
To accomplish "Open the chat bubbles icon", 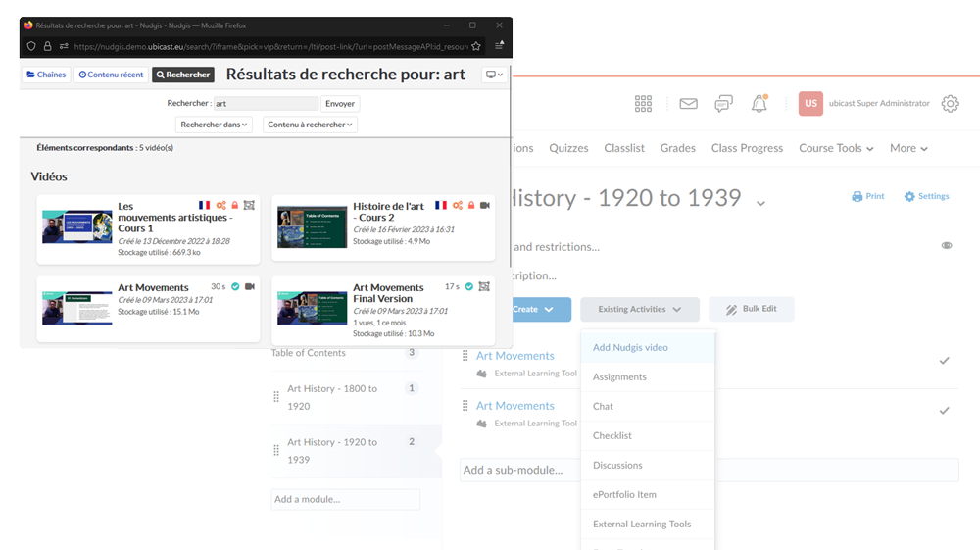I will point(723,104).
